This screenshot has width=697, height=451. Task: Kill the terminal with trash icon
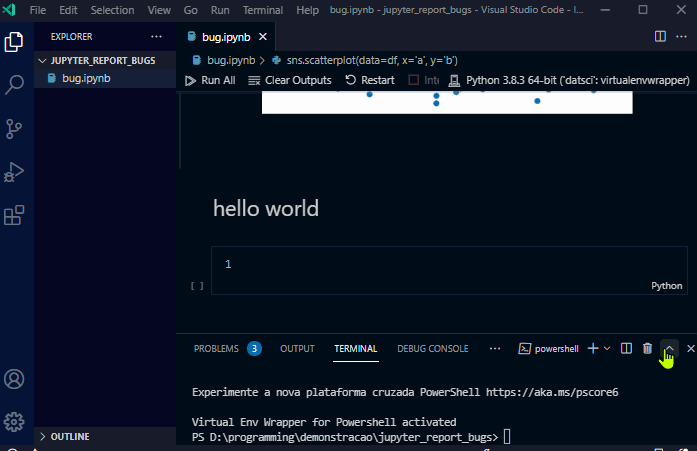(647, 348)
